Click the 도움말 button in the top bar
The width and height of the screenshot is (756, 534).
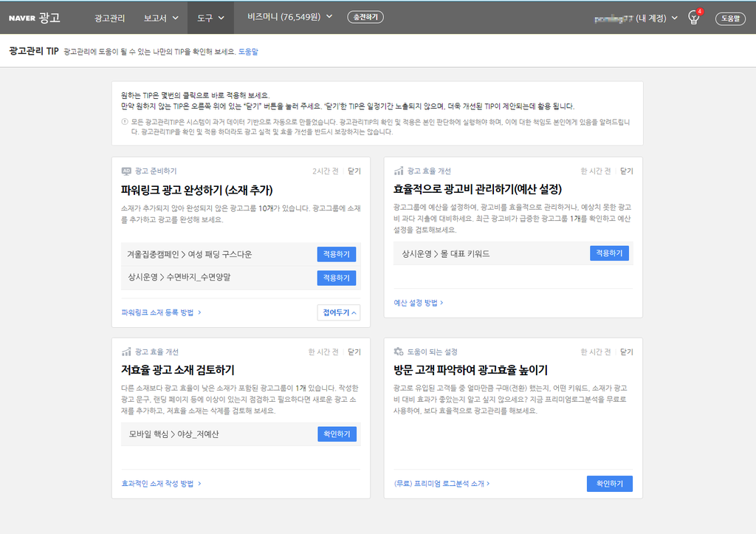tap(730, 18)
